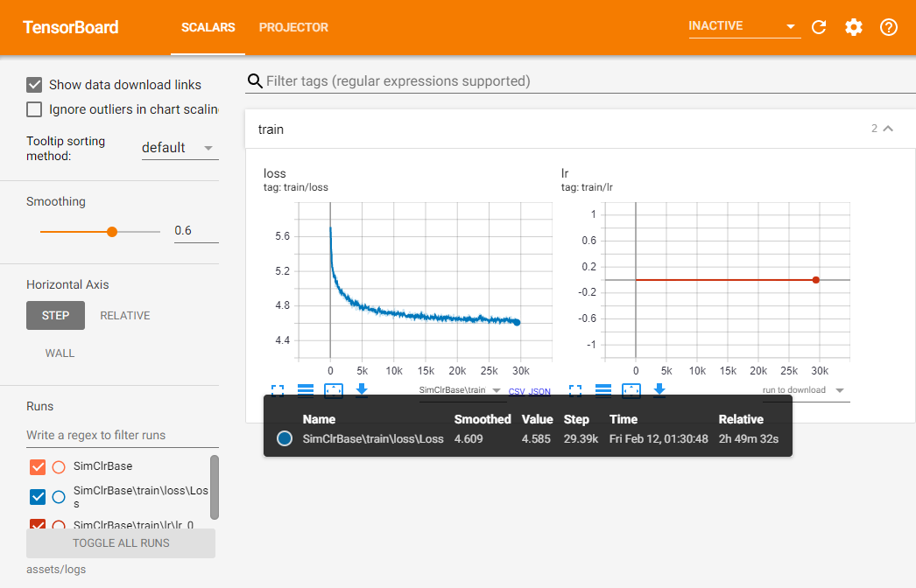Download loss data as CSV
This screenshot has height=588, width=916.
click(x=517, y=392)
